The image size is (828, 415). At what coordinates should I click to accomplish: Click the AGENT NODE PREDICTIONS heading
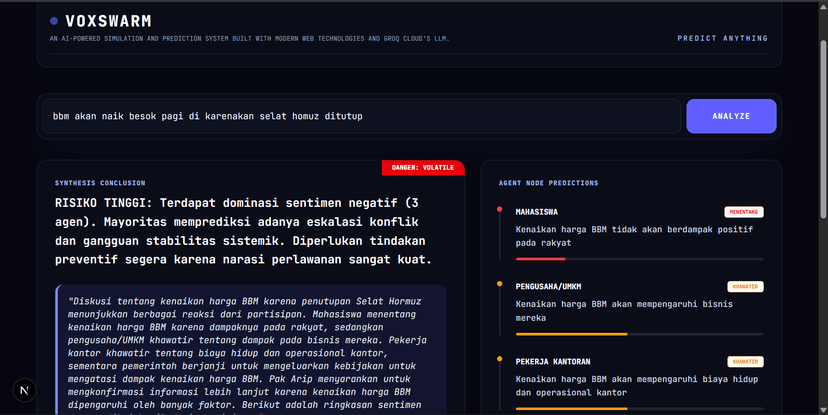(x=548, y=183)
